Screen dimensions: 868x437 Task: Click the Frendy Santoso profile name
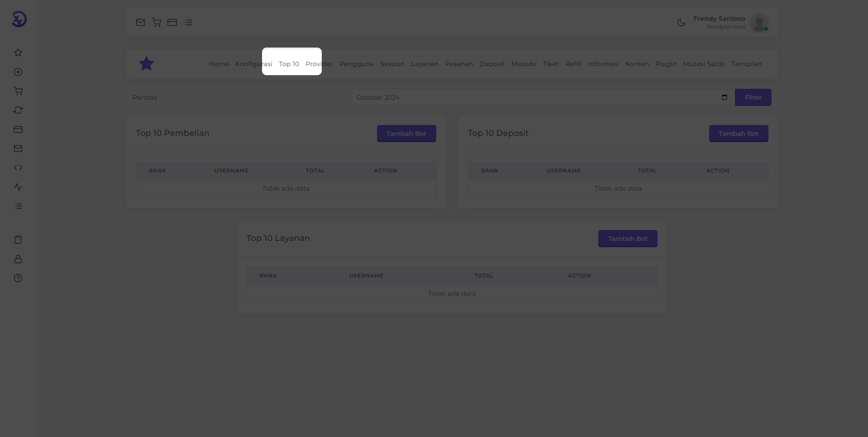point(719,19)
